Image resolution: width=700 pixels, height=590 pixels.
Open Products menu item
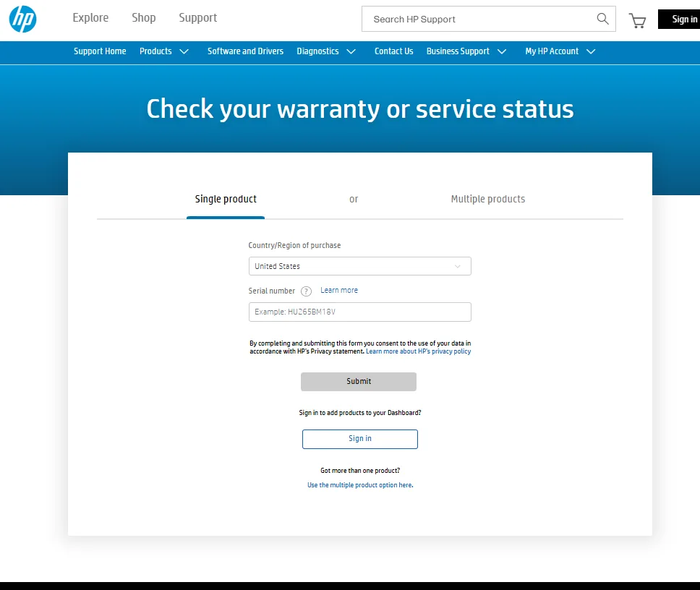pyautogui.click(x=155, y=51)
